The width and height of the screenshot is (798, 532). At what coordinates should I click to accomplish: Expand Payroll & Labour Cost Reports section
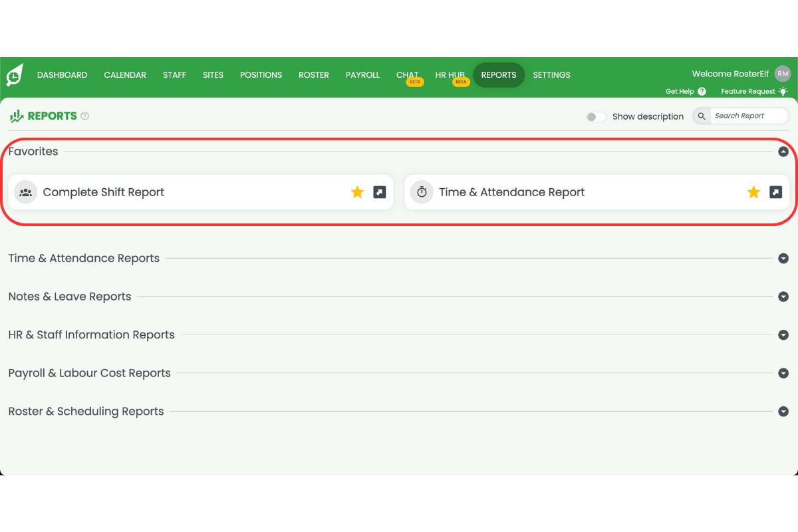pos(783,373)
